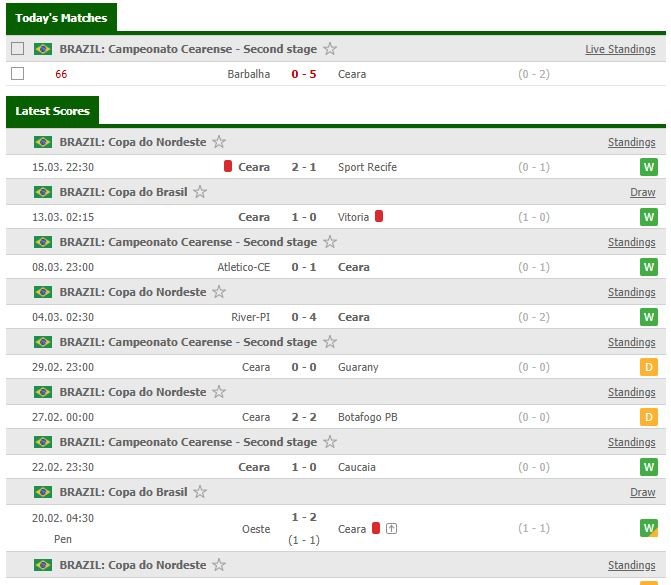Star Copa do Brasil above Vitoria match
The width and height of the screenshot is (671, 585).
pos(200,192)
